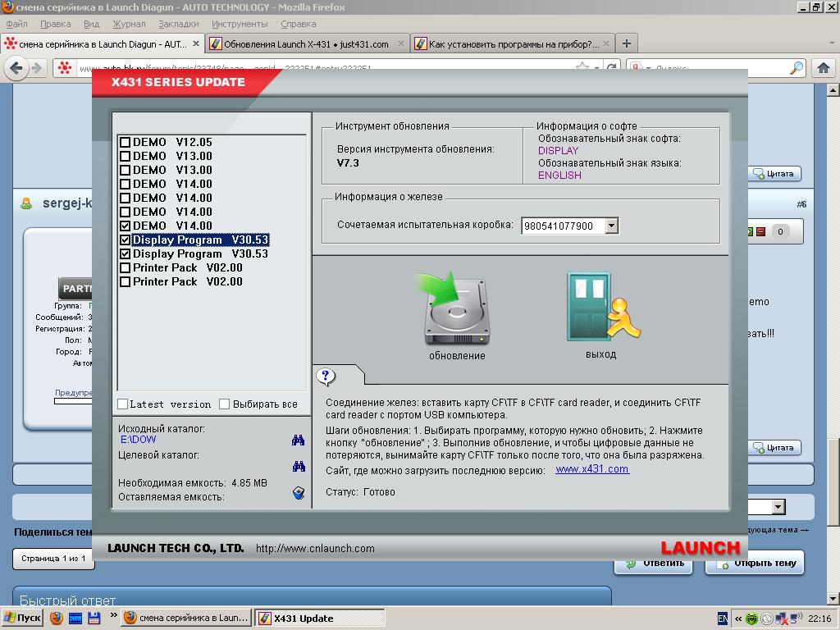This screenshot has width=840, height=630.
Task: Uncheck the highlighted Display Program V30.53 checkbox
Action: (125, 240)
